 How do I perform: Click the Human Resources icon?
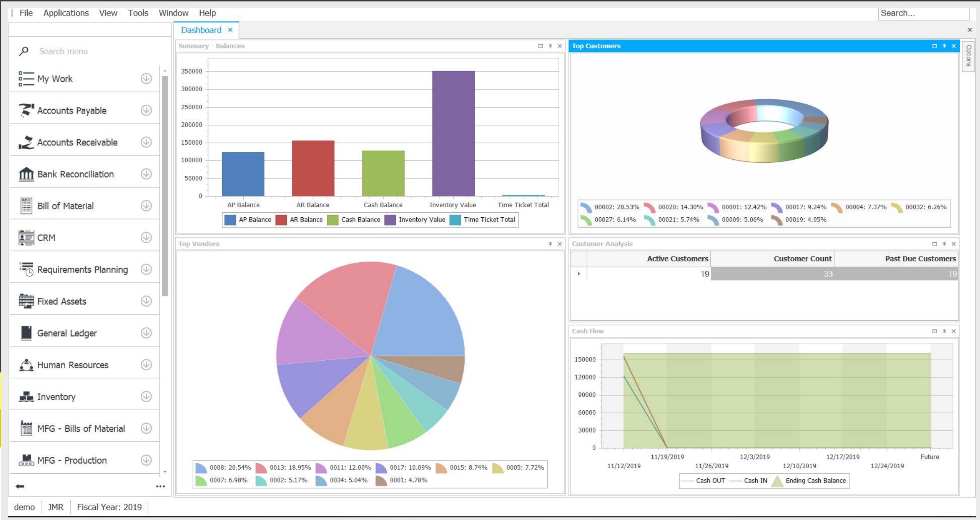click(26, 365)
